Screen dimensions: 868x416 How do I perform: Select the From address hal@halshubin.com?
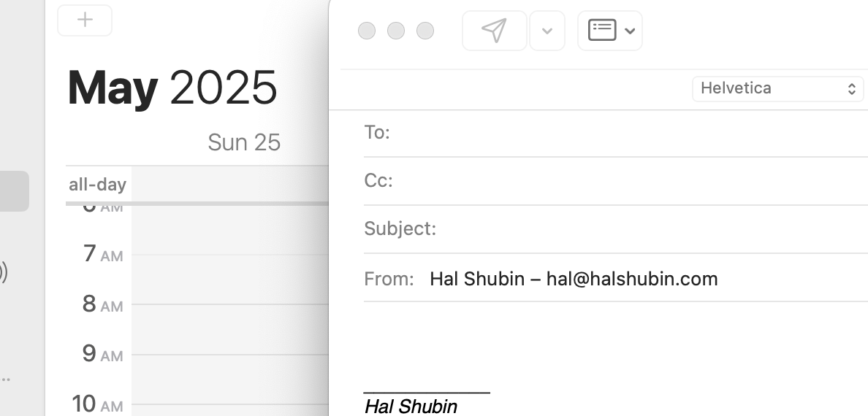click(574, 279)
